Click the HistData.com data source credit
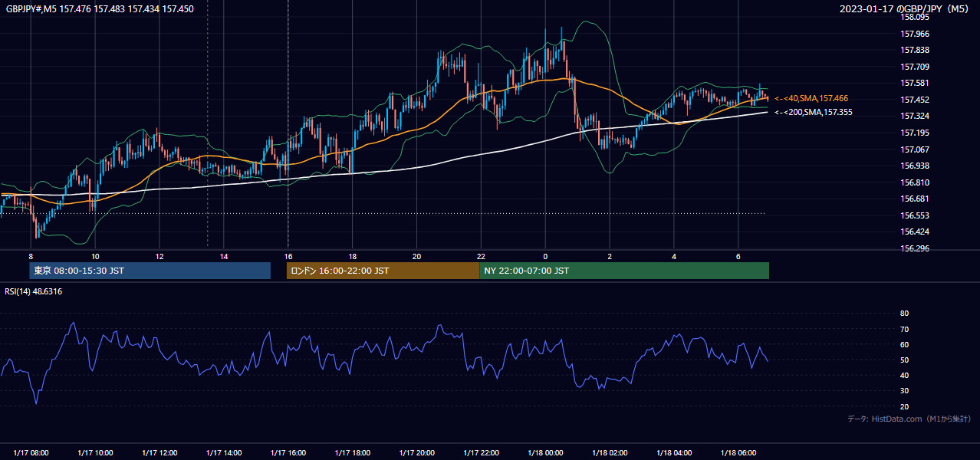The width and height of the screenshot is (980, 460). [x=909, y=419]
